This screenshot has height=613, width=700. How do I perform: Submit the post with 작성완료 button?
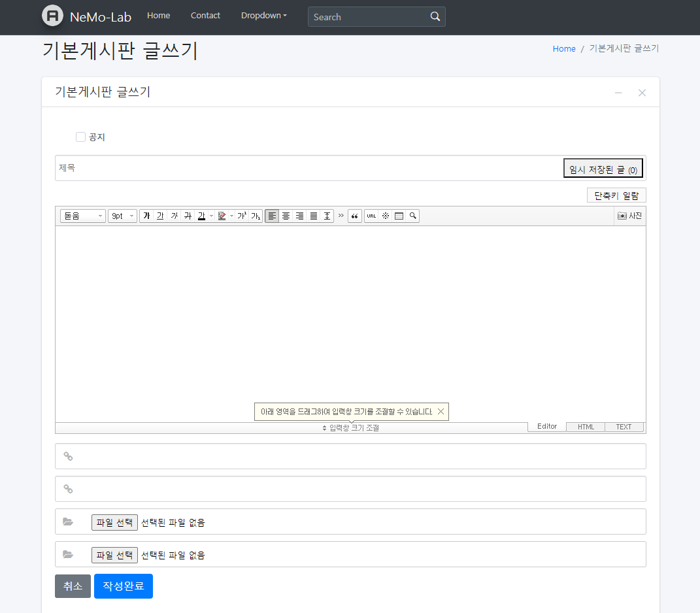coord(123,586)
